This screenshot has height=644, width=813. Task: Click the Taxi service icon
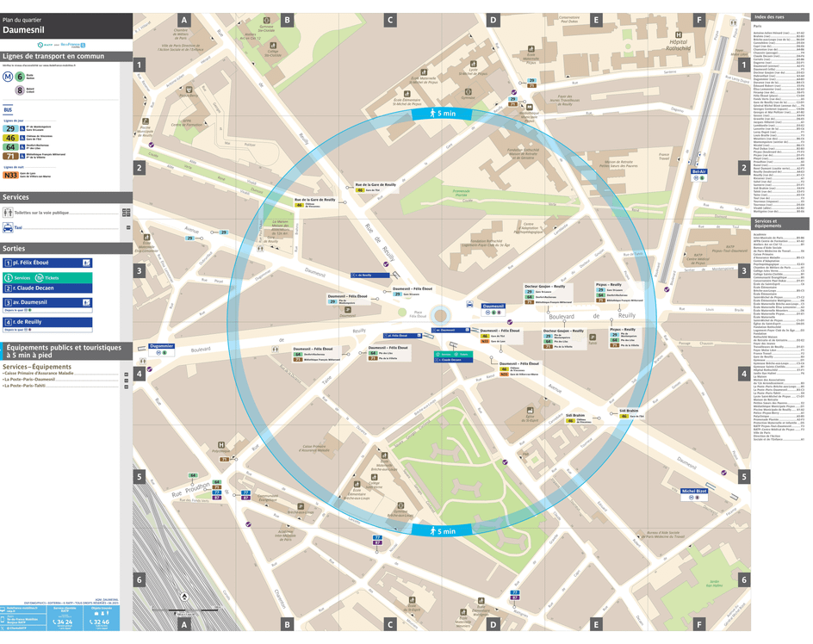(x=8, y=226)
